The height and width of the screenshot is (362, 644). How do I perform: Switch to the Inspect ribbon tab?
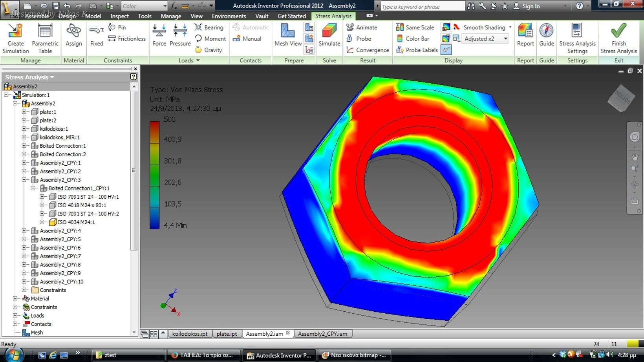pos(119,16)
